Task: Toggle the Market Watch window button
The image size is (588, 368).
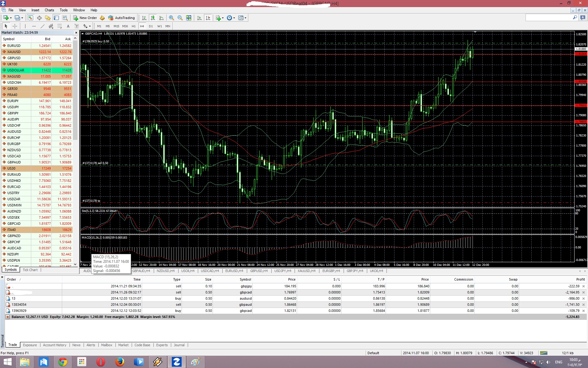Action: (x=31, y=18)
